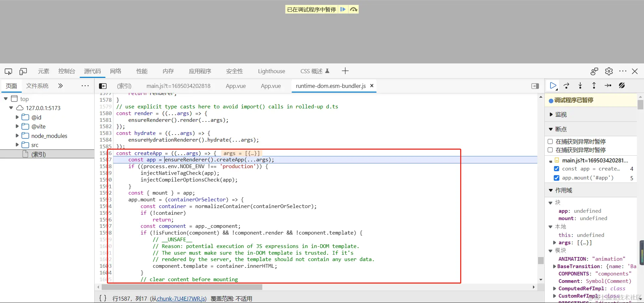The height and width of the screenshot is (303, 644).
Task: Switch to 性能 panel tab
Action: point(142,71)
